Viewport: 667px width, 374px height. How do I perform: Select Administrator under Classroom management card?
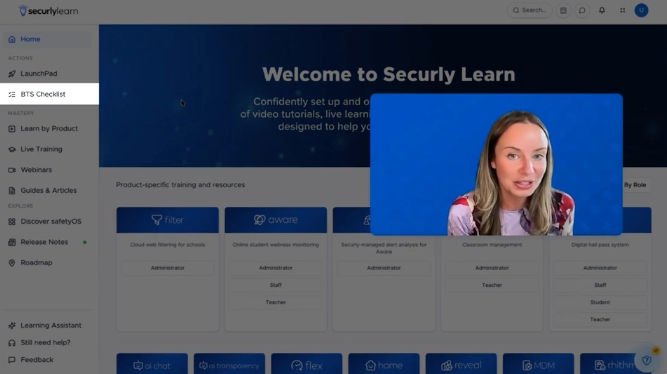(492, 268)
